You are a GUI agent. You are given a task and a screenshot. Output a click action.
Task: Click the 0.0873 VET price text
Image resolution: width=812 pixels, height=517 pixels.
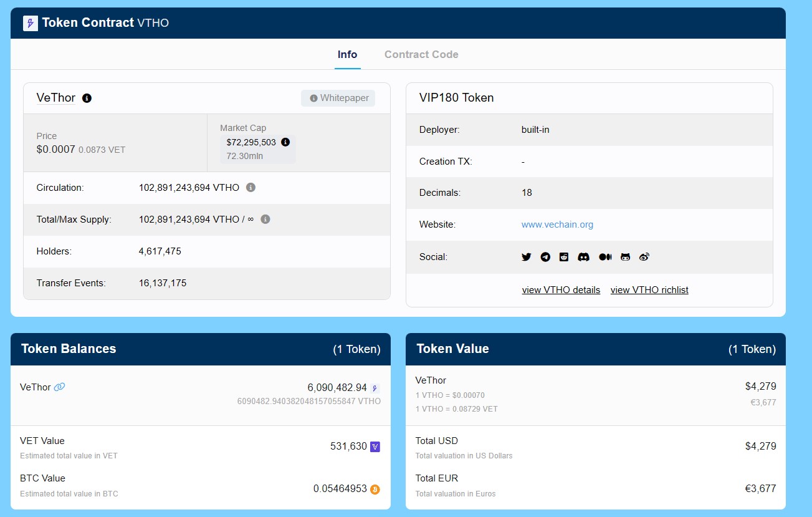click(x=102, y=150)
